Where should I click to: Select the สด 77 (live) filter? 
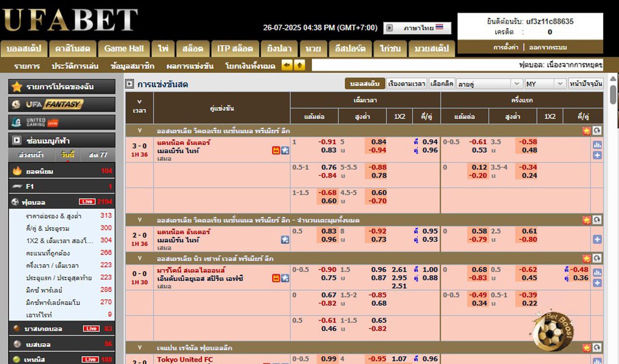click(x=98, y=155)
